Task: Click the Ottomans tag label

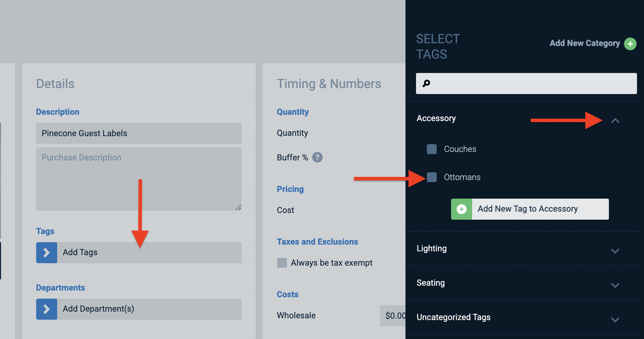Action: coord(462,177)
